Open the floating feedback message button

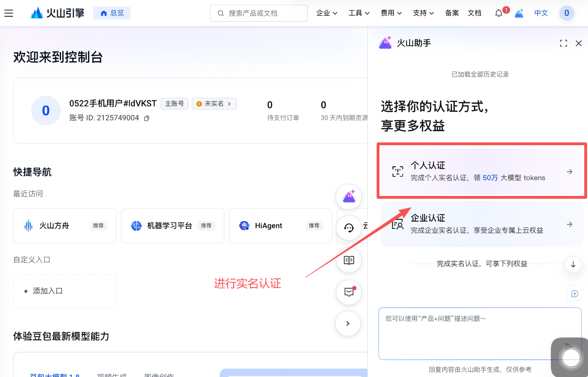349,292
